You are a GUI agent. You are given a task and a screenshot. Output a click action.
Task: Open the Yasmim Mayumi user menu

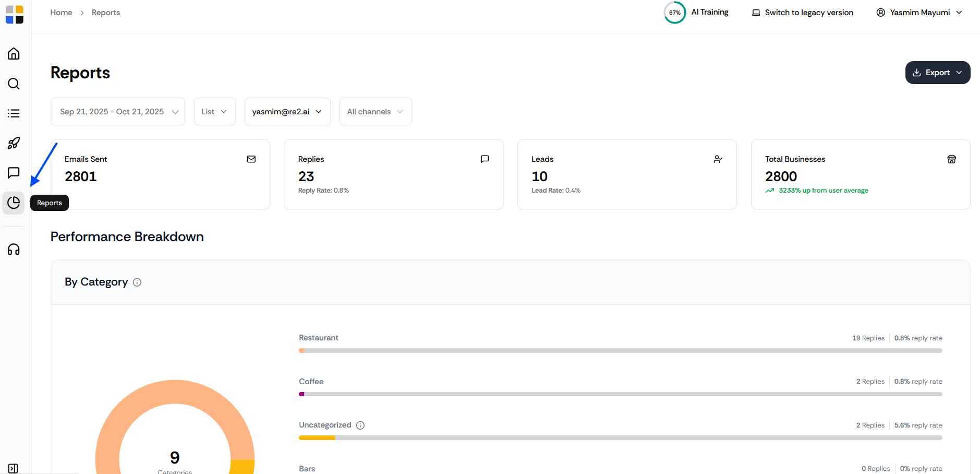[x=919, y=13]
